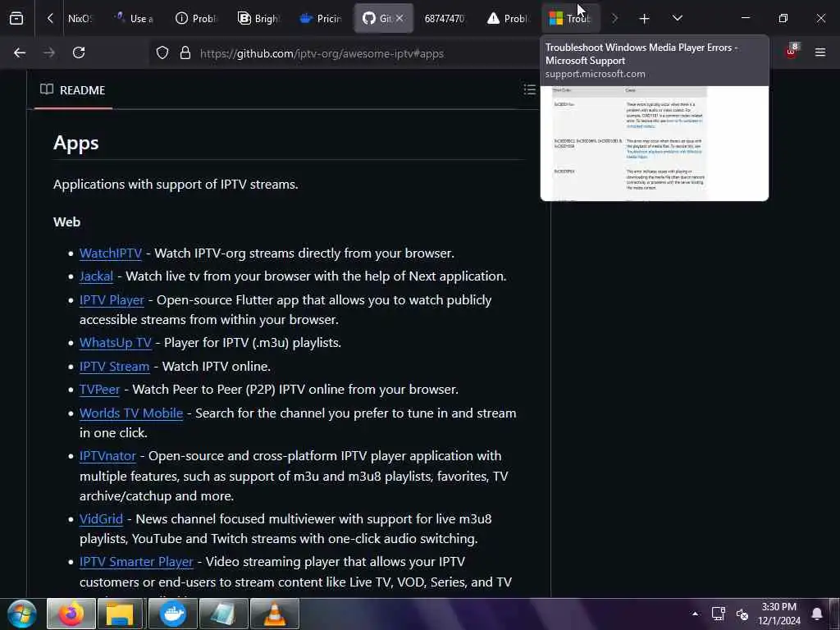Open the VidGrid link

click(x=101, y=518)
